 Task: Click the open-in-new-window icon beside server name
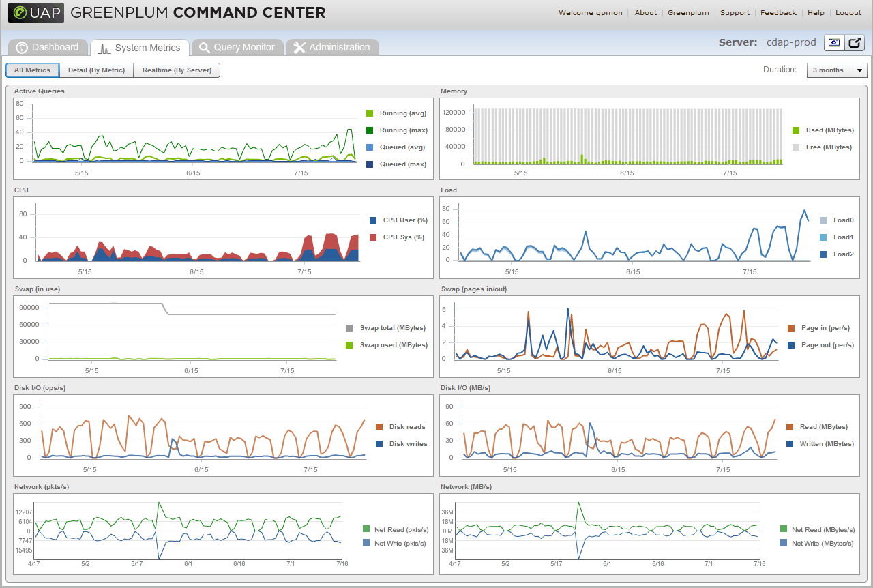855,42
